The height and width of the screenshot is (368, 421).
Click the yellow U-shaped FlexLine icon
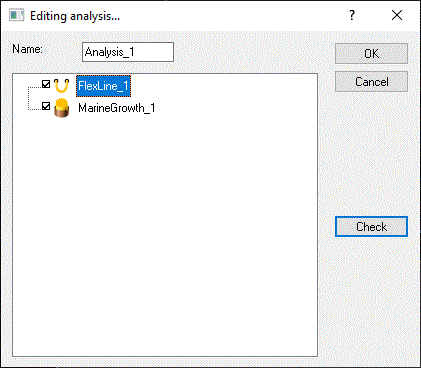(x=61, y=86)
